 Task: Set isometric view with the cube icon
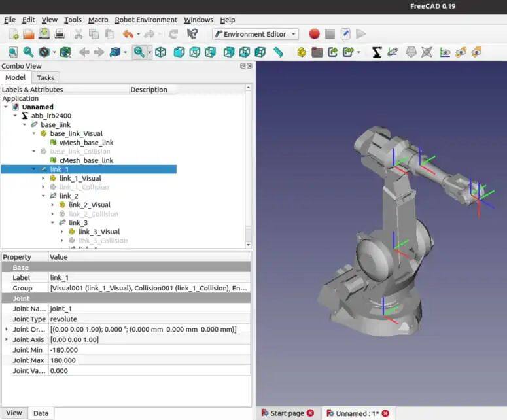161,52
